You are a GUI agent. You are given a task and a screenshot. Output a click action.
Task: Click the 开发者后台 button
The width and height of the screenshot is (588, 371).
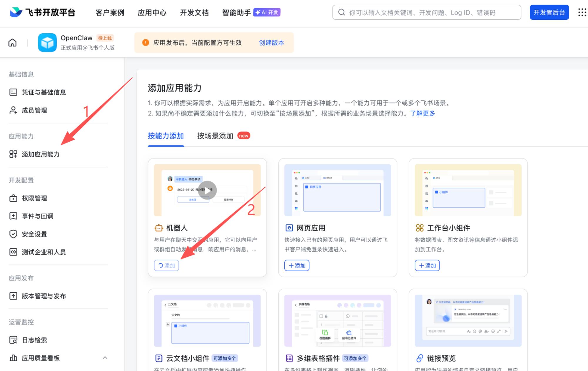tap(549, 13)
